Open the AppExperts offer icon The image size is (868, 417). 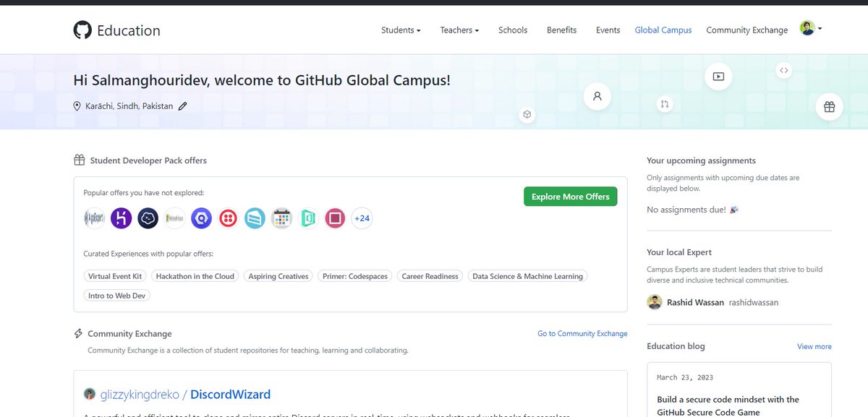(94, 218)
